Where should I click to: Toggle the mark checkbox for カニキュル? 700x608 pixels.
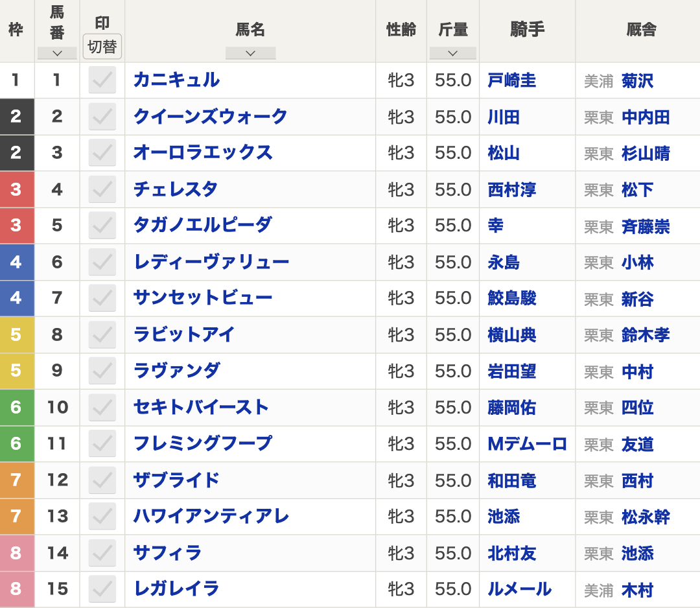point(102,80)
